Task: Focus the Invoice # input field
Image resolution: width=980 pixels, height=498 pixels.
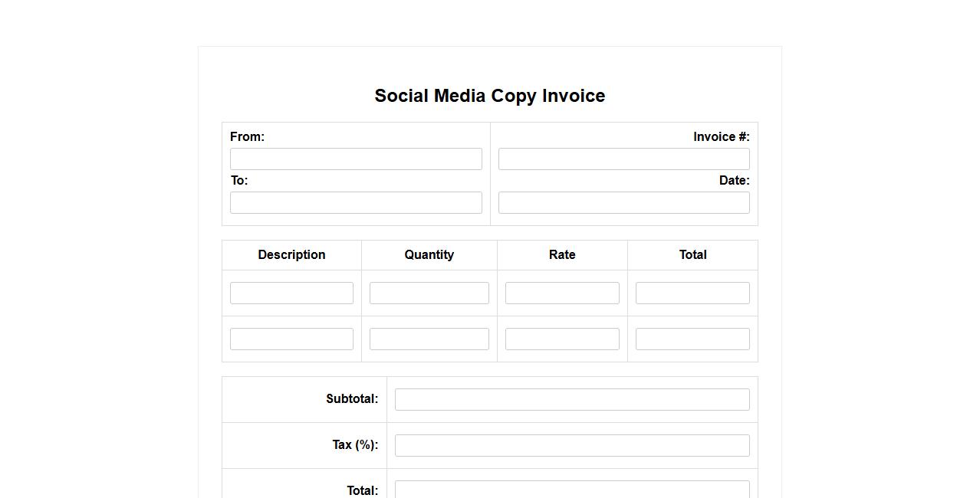Action: click(623, 159)
